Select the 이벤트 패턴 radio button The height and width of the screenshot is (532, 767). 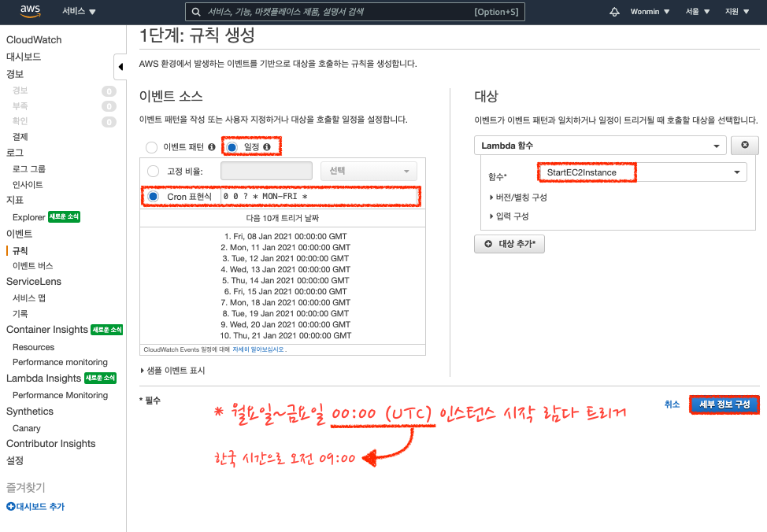(152, 147)
